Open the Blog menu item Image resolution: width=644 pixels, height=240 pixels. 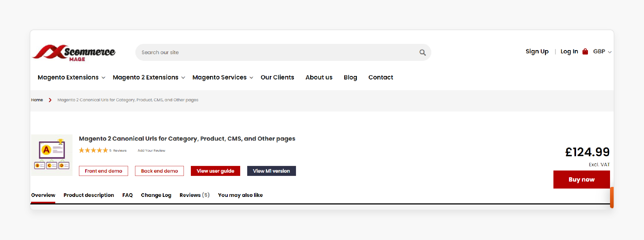350,77
